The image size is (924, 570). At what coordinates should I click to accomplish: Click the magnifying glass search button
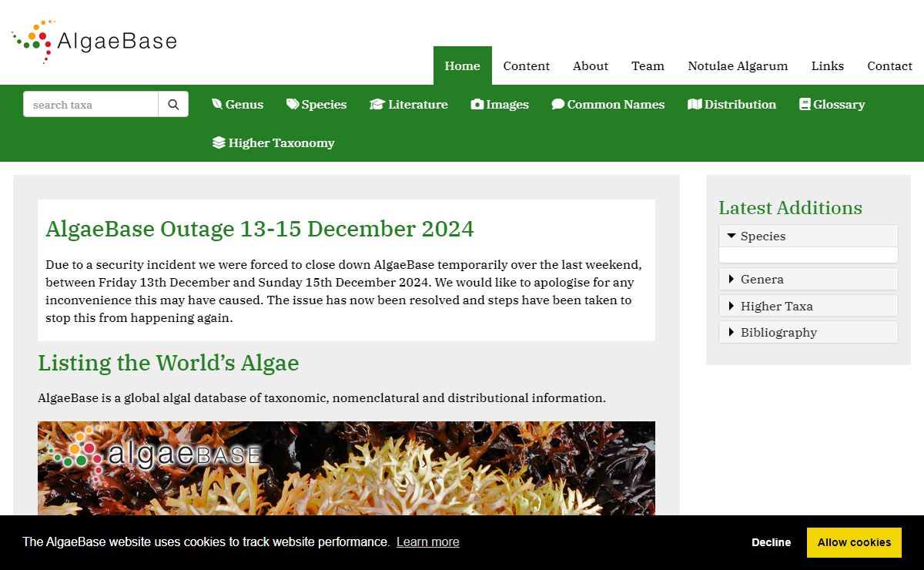click(x=173, y=105)
